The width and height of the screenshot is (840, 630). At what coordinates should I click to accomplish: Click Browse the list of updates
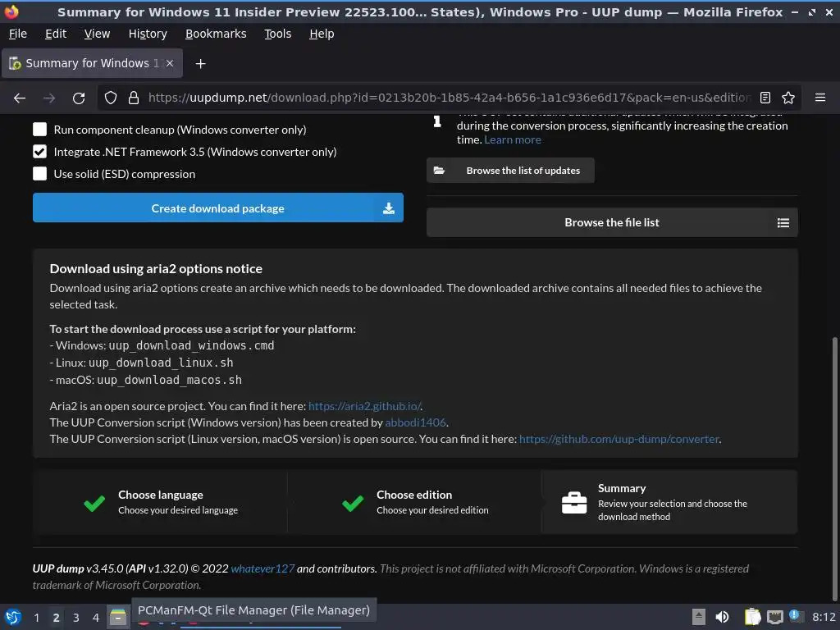point(510,171)
